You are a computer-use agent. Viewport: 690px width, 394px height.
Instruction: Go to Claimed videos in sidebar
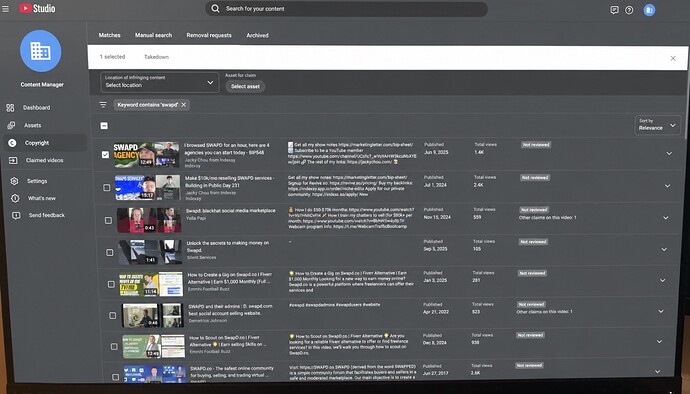[44, 160]
